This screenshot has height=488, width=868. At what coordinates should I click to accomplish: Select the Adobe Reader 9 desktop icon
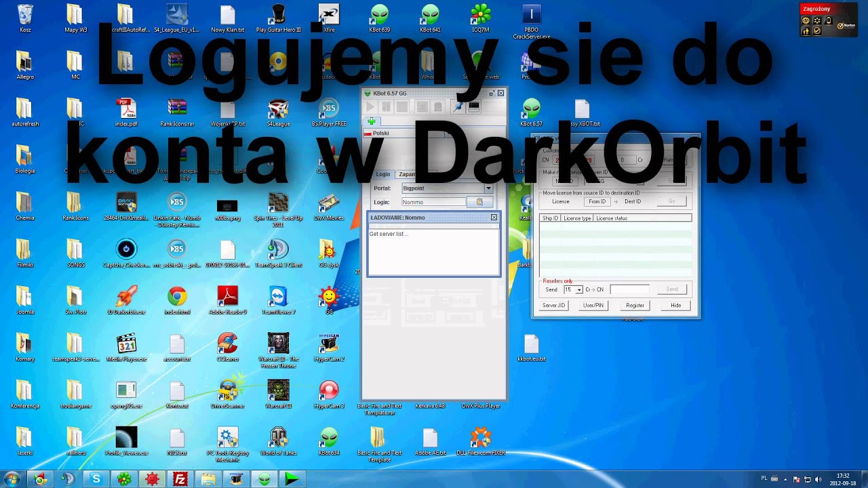[x=227, y=300]
